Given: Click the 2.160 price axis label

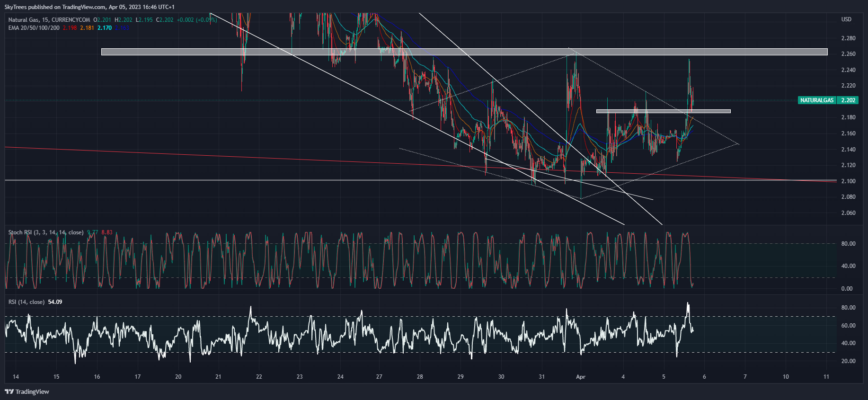Looking at the screenshot, I should 849,133.
